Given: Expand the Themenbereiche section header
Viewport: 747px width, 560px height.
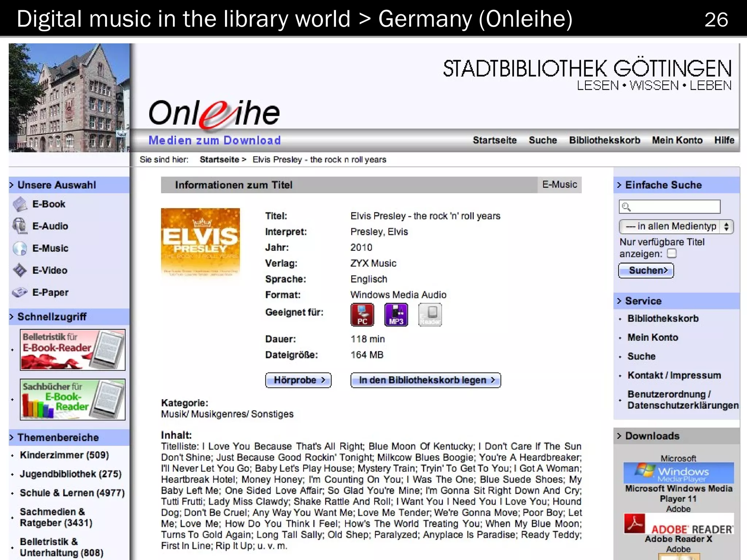Looking at the screenshot, I should [x=69, y=437].
